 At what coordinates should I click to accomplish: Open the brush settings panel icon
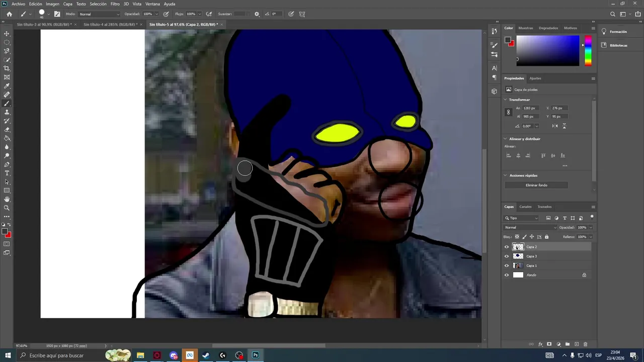click(57, 14)
